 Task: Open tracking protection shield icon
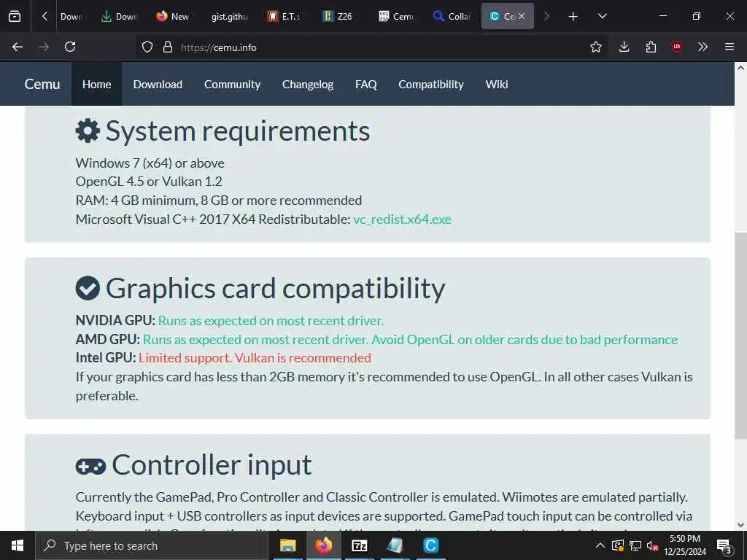(147, 47)
